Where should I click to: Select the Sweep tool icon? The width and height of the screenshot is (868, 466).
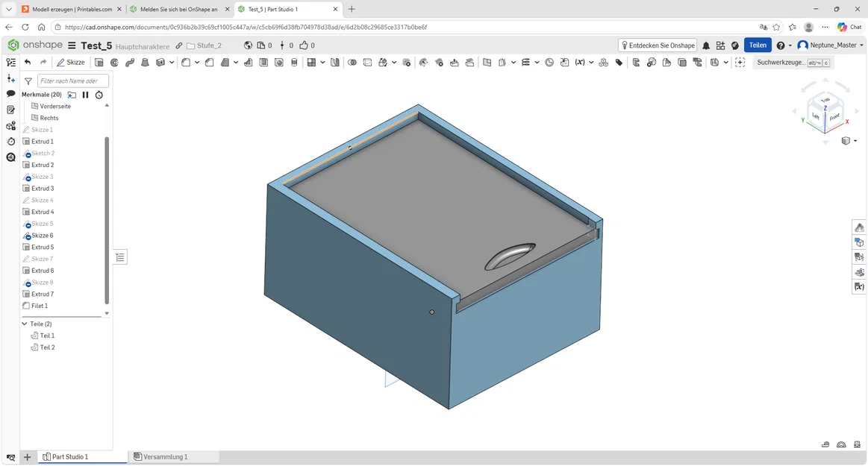pos(130,63)
